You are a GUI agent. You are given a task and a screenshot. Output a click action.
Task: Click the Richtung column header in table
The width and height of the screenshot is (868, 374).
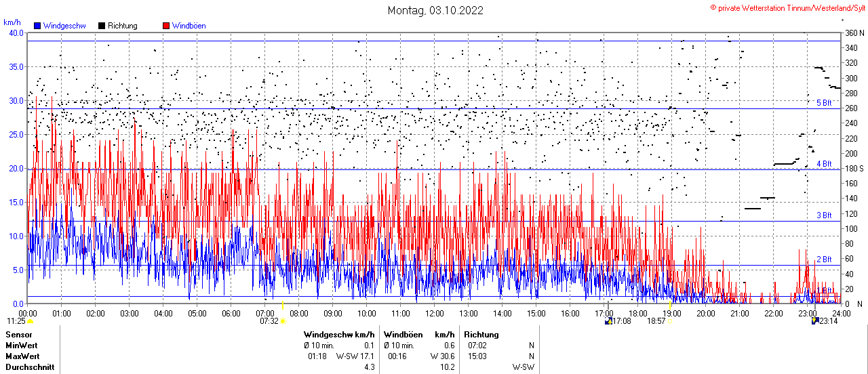(x=481, y=335)
